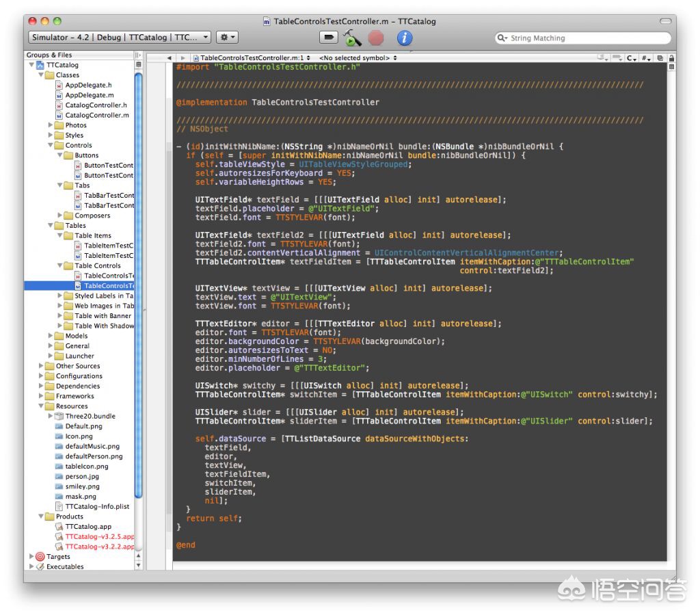Open the blue Info inspector

(x=405, y=38)
